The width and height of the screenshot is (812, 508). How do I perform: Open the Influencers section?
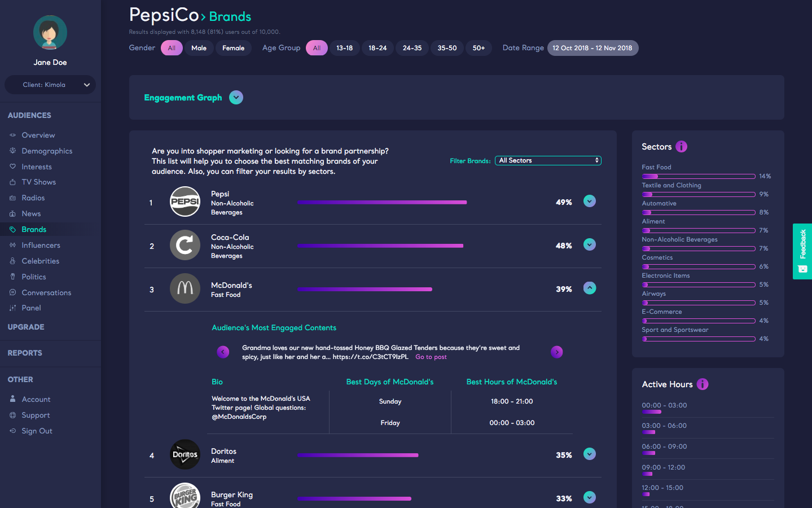[41, 246]
